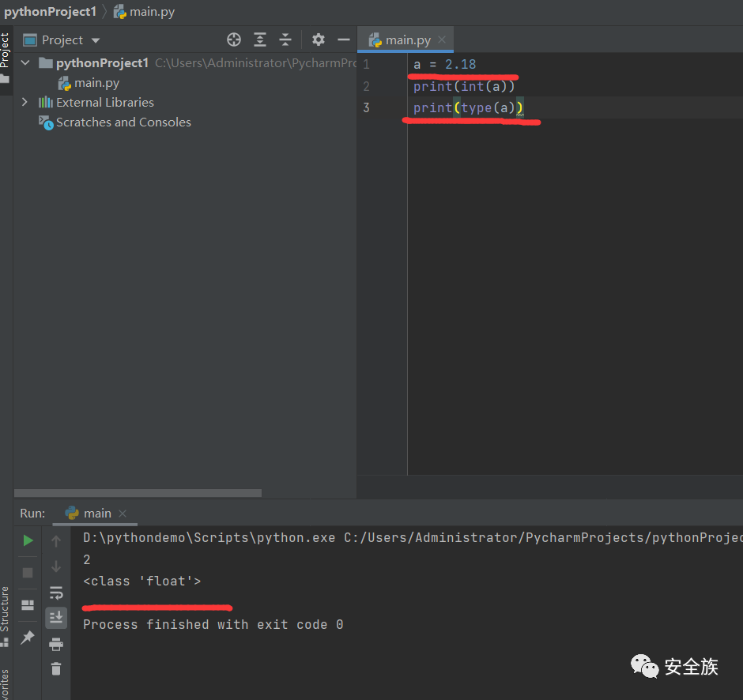Screen dimensions: 743x700
Task: Click 'Process finished with exit code 0' text
Action: point(213,625)
